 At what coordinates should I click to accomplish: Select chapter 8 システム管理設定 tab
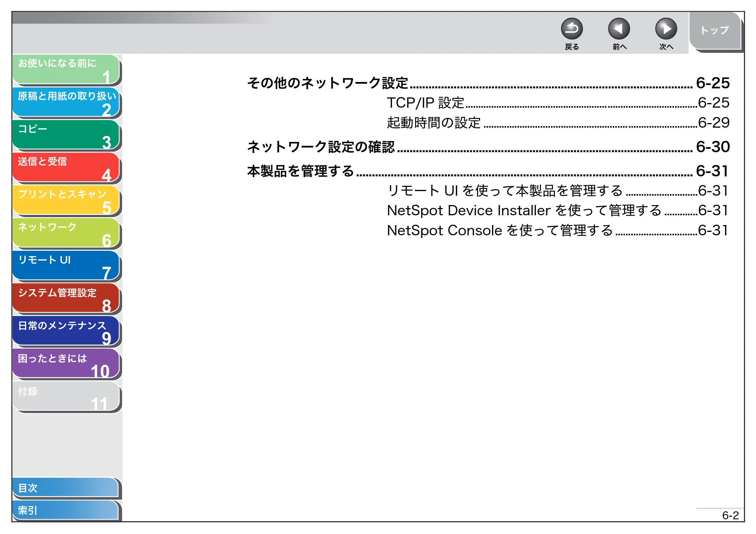click(x=66, y=299)
